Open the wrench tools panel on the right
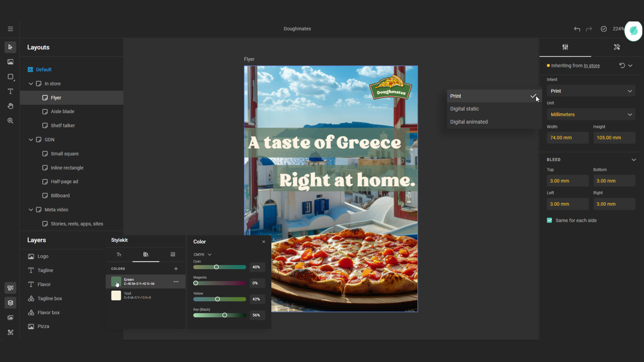The width and height of the screenshot is (644, 362). [x=617, y=47]
